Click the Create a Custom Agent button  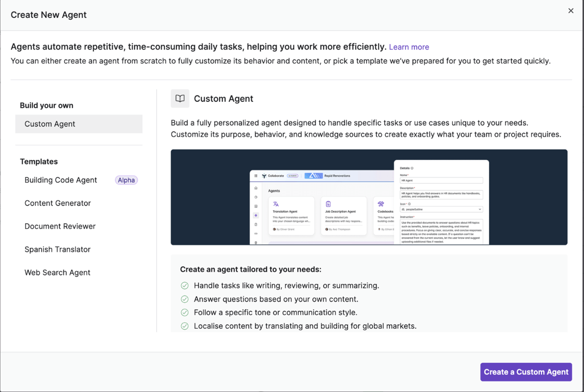[526, 372]
